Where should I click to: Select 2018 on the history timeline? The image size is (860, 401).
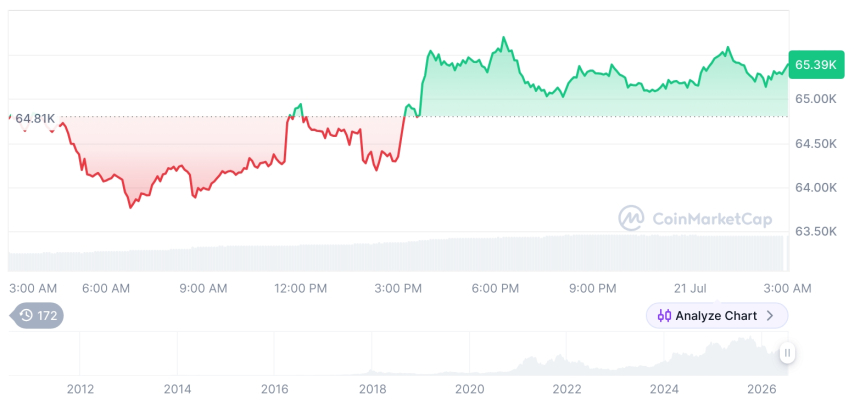[x=372, y=389]
